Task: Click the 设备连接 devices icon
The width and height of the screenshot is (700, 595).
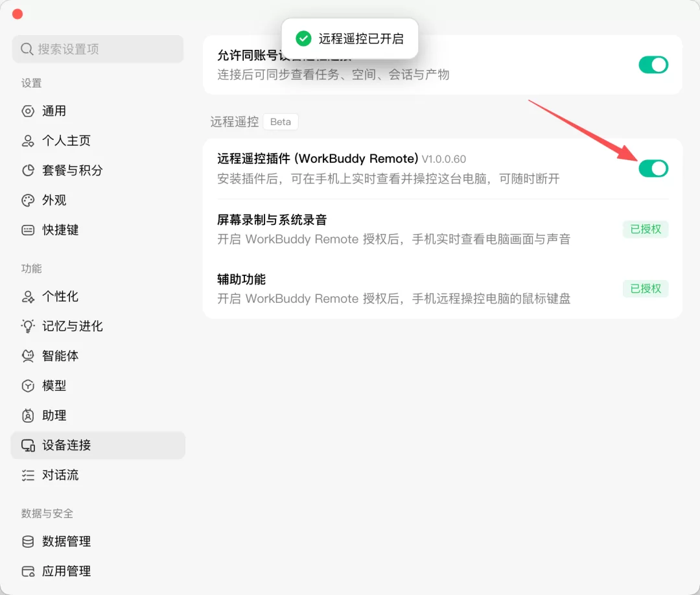Action: [28, 445]
